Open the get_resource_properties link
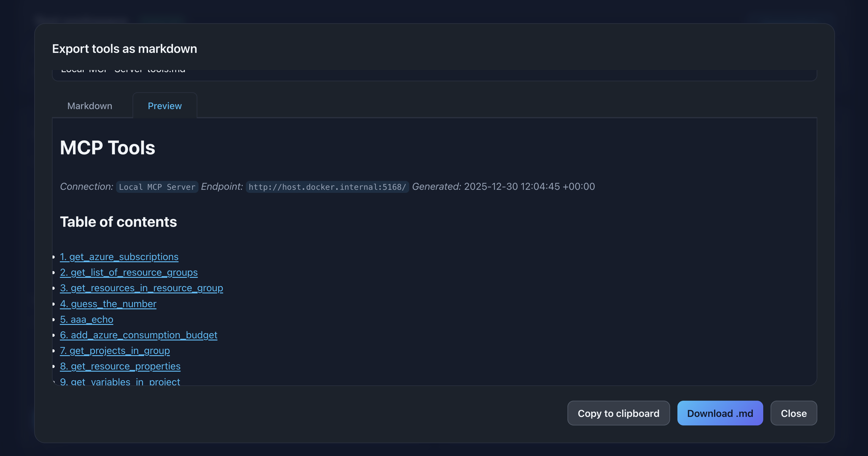Screen dimensions: 868x456 point(120,366)
